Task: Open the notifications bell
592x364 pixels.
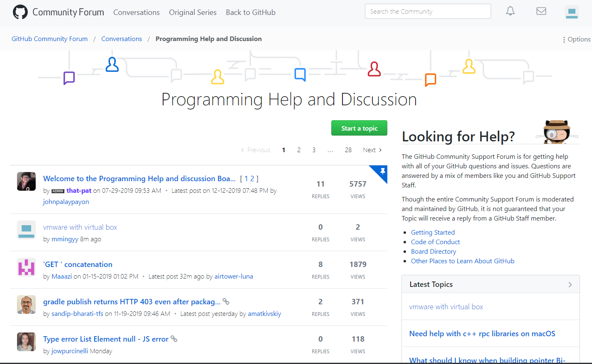Action: 510,11
